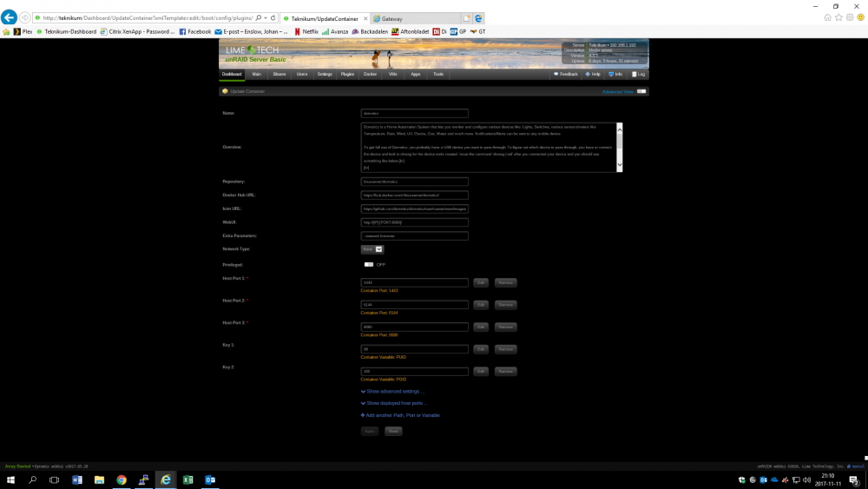Screen dimensions: 868x489
Task: Open the VMs tab
Action: tap(392, 74)
